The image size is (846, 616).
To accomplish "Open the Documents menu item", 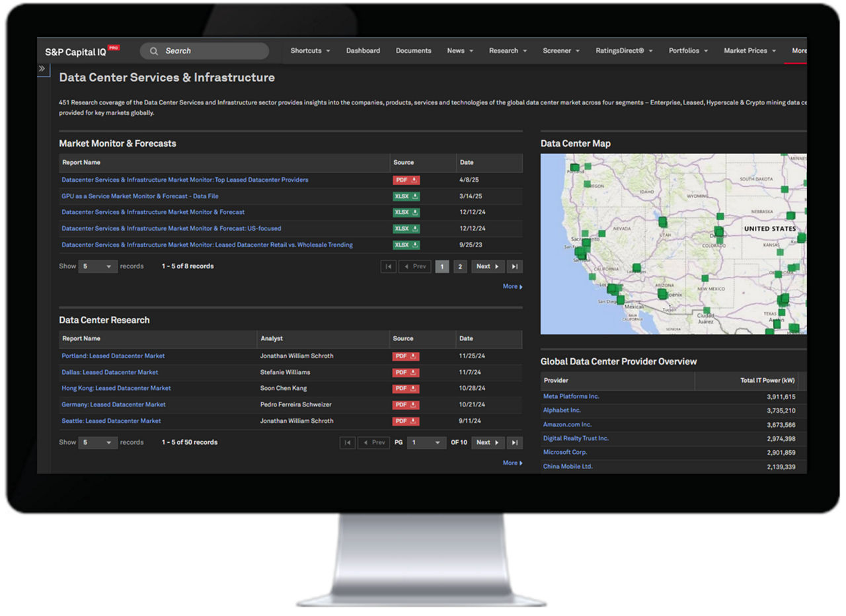I will 414,51.
